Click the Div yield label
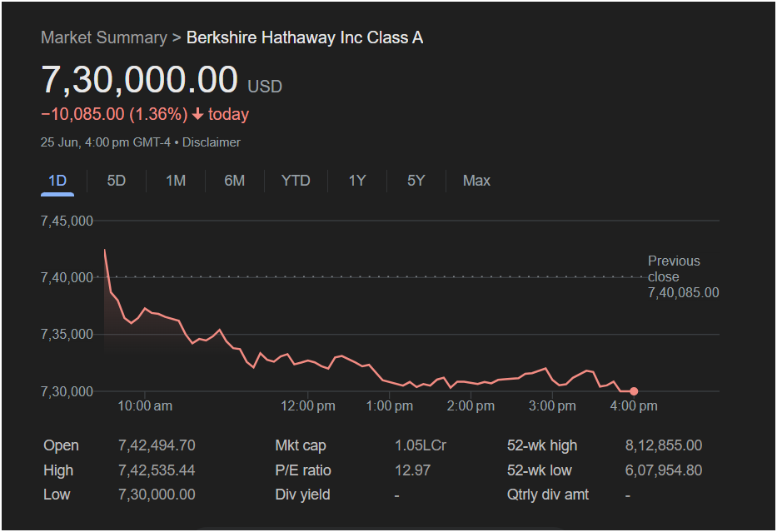 (x=303, y=495)
